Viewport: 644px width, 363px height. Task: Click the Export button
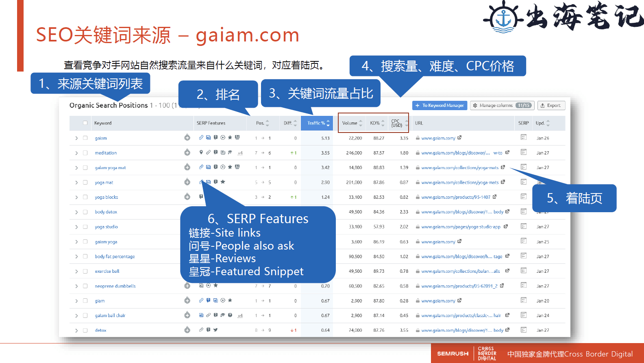(551, 105)
